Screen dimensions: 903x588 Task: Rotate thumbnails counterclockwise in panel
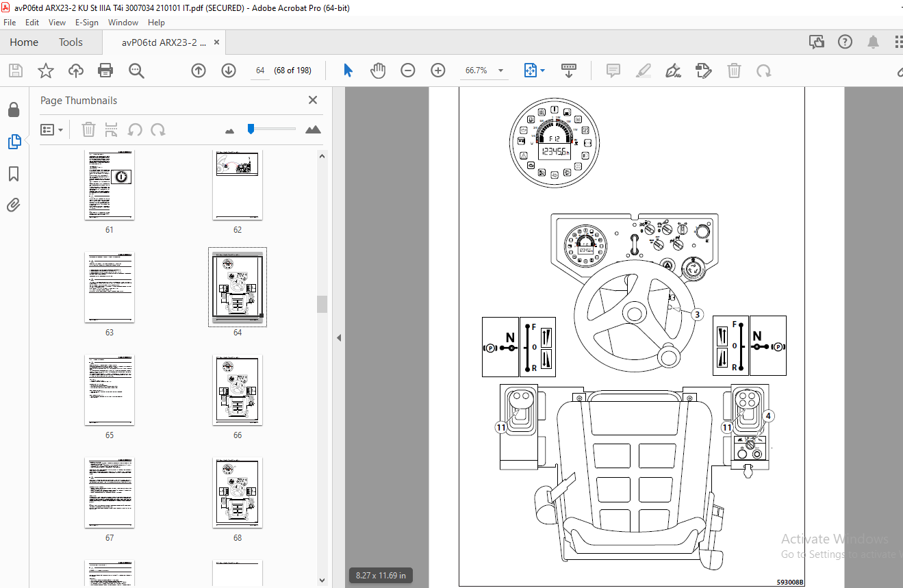click(135, 129)
